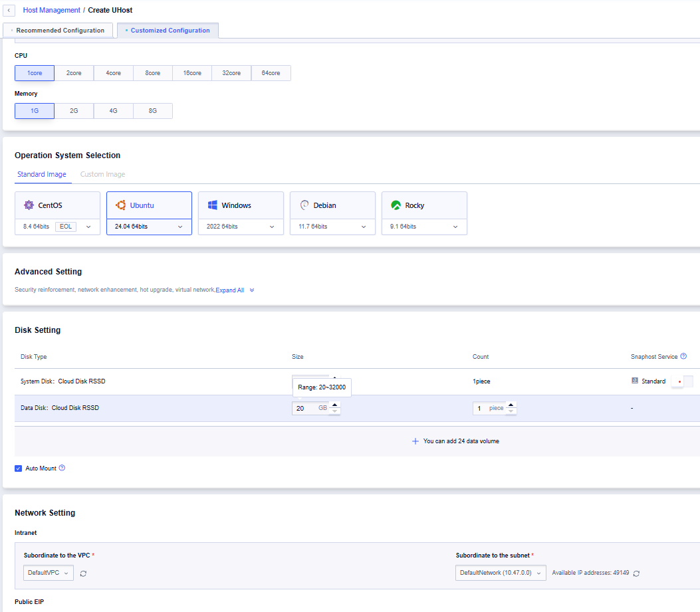700x612 pixels.
Task: Go back using the arrow beside Host Management
Action: click(x=9, y=10)
